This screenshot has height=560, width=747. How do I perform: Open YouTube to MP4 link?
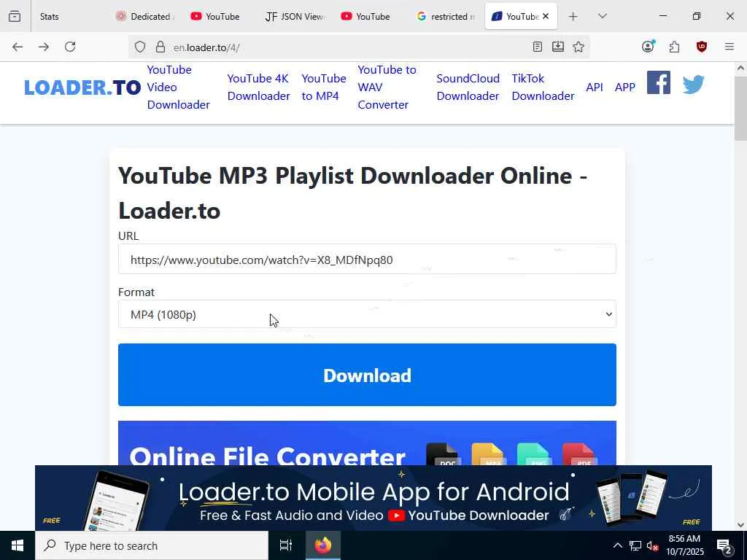pos(324,87)
